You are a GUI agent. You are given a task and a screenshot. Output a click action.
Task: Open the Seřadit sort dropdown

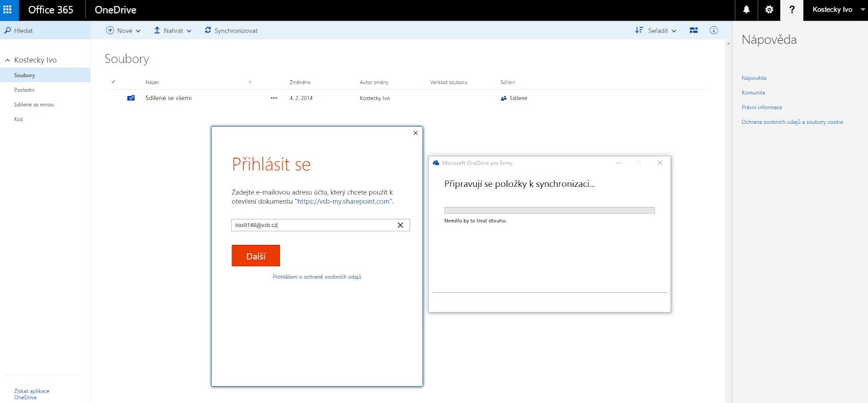coord(656,30)
